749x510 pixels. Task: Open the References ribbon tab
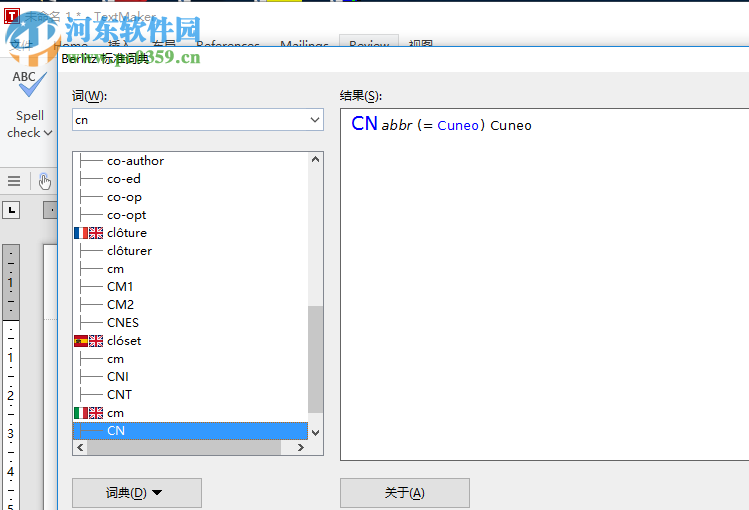(x=228, y=44)
